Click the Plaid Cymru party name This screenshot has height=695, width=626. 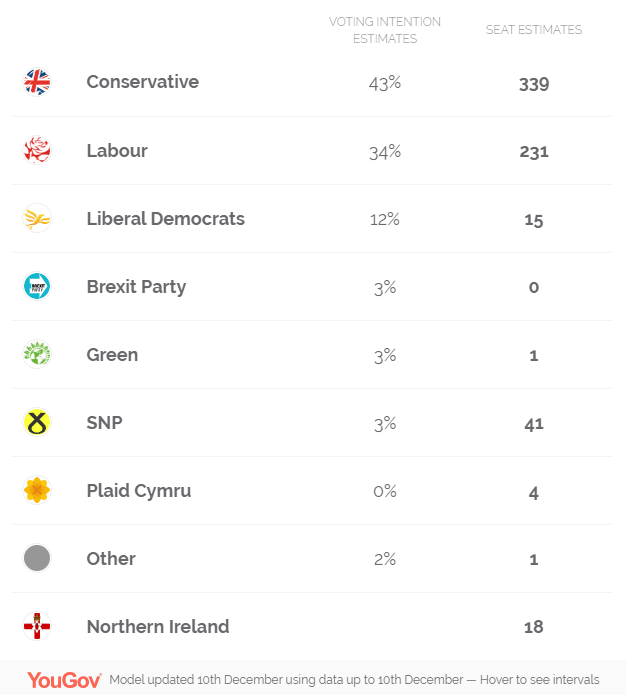click(139, 490)
